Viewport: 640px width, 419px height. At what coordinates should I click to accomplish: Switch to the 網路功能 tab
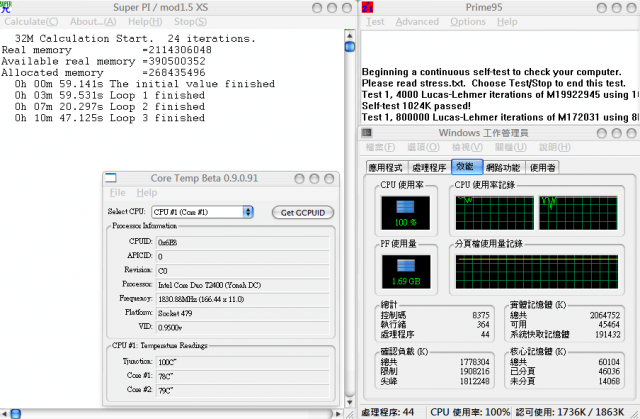(x=503, y=168)
